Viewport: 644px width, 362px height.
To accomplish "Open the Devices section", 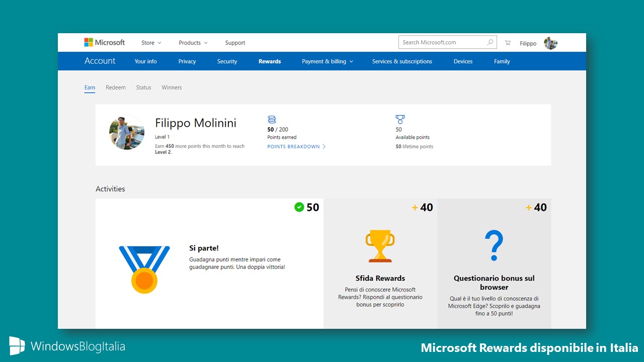I will click(x=463, y=61).
